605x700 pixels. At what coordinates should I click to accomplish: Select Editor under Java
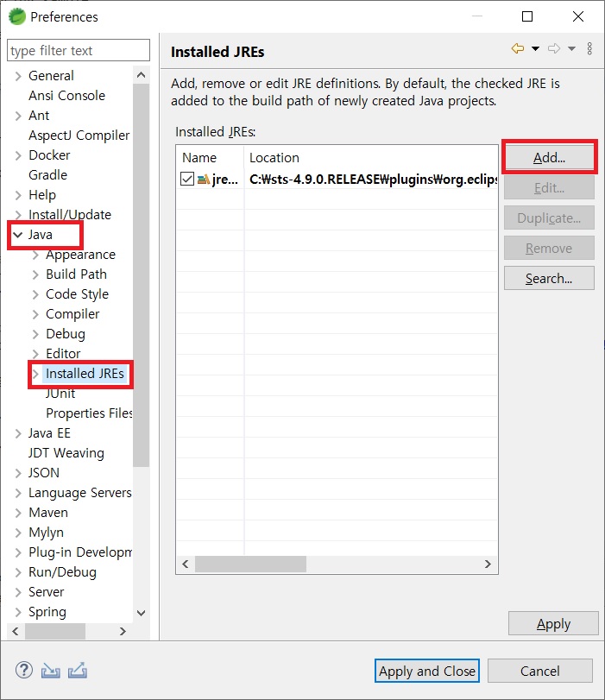point(63,354)
